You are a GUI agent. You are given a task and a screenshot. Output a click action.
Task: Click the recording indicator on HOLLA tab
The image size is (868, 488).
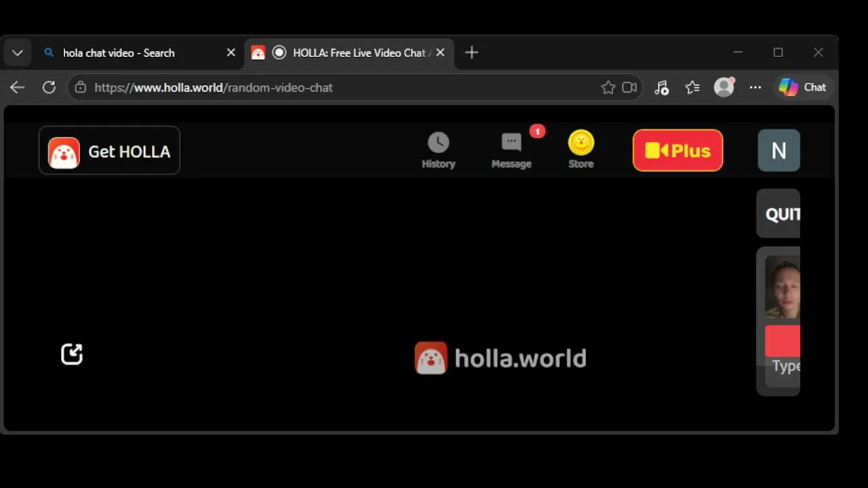(x=279, y=53)
